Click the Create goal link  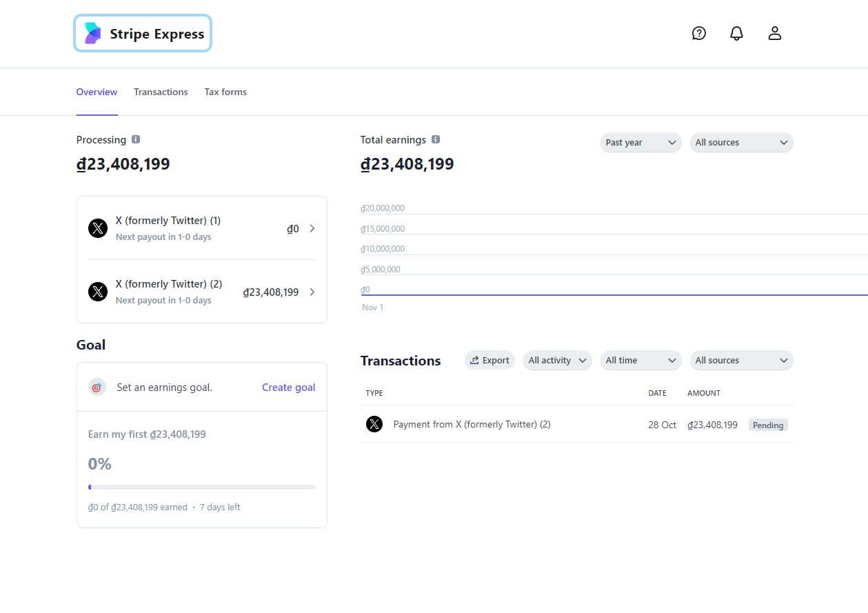(288, 388)
